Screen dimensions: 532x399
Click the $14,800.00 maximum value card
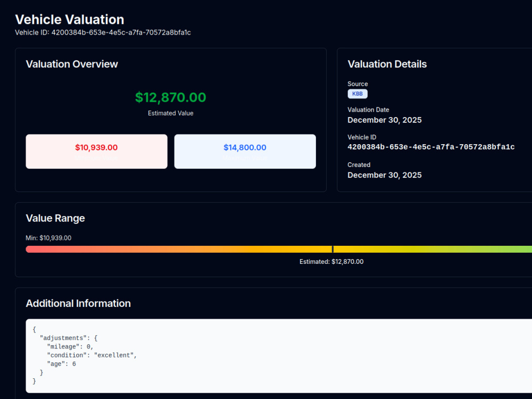[245, 151]
